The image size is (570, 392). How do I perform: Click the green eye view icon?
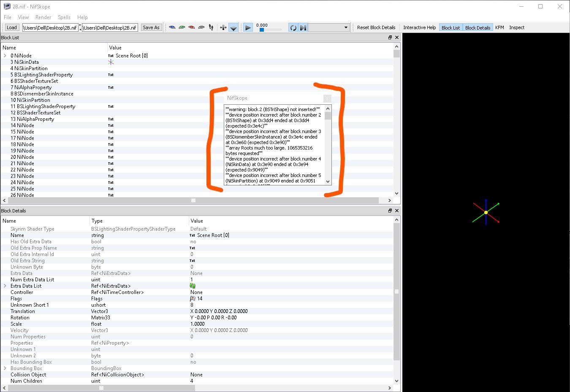pyautogui.click(x=182, y=27)
